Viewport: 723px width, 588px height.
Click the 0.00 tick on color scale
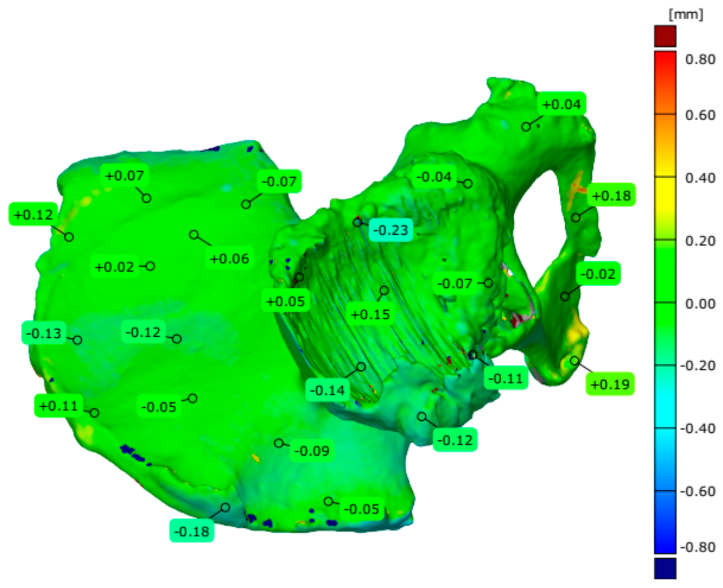pos(700,304)
